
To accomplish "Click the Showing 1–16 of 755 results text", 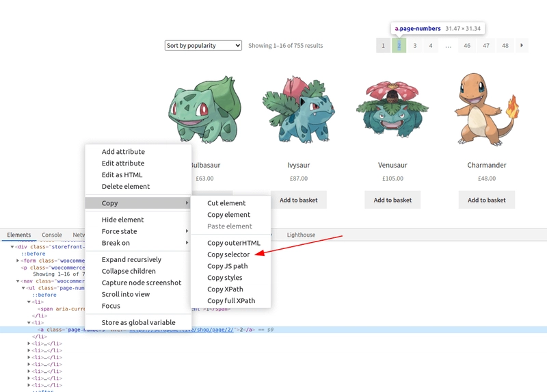I will point(285,45).
